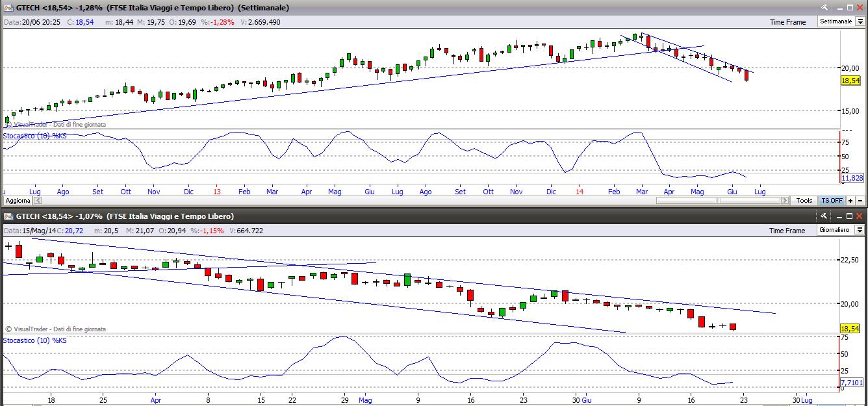Click the scrollbar right arrow button
This screenshot has height=406, width=868.
pos(785,201)
